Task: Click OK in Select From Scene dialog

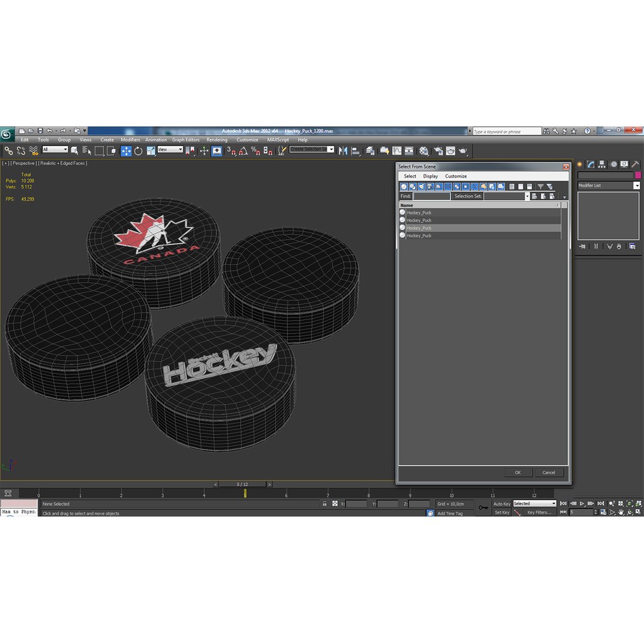Action: [x=518, y=472]
